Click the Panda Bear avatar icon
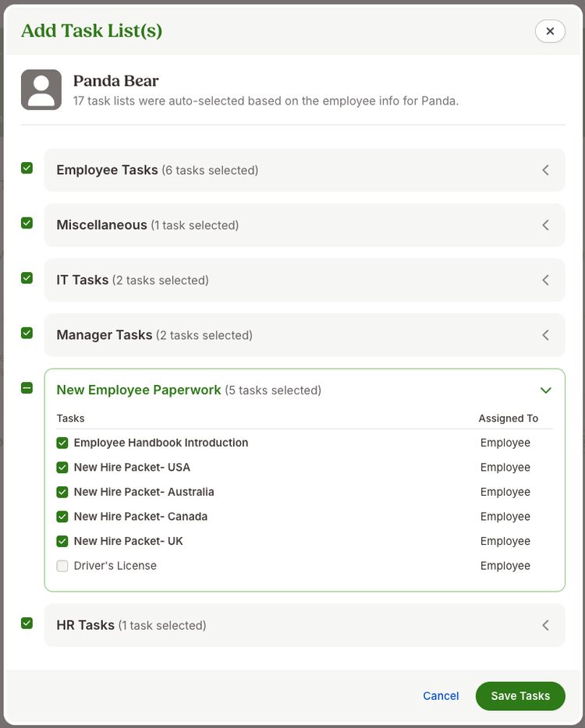585x728 pixels. coord(41,90)
